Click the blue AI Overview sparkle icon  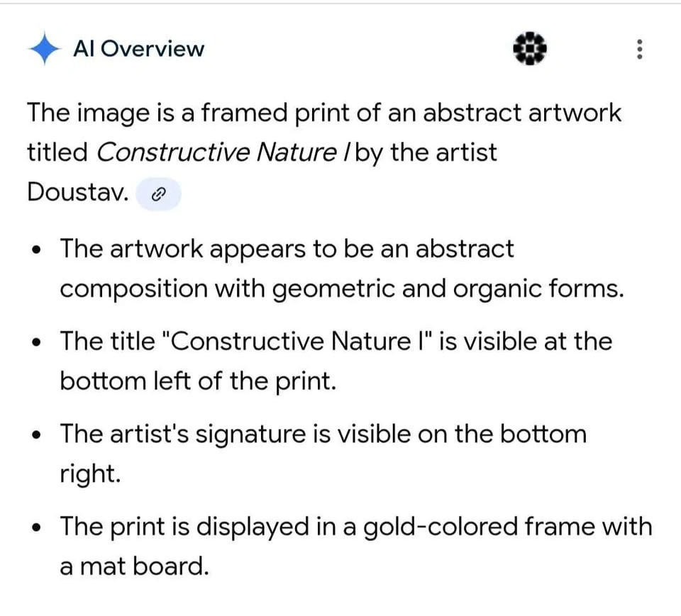(44, 49)
